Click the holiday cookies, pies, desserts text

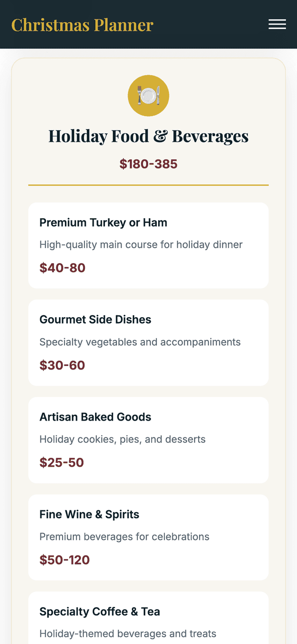click(x=122, y=439)
